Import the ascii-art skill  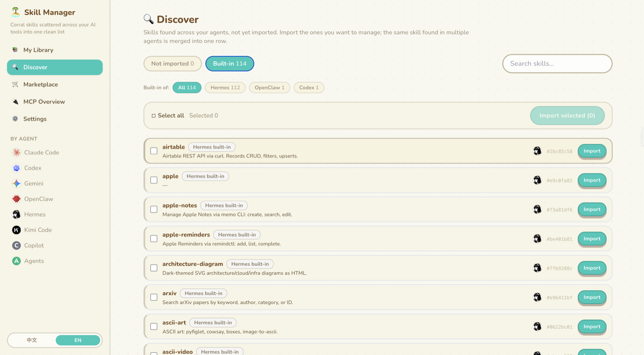(592, 327)
